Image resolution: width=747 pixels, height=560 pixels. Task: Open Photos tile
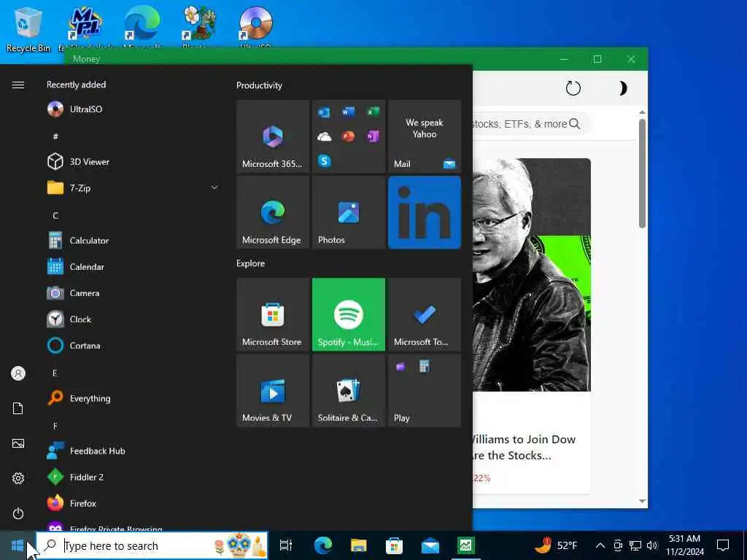(x=349, y=212)
